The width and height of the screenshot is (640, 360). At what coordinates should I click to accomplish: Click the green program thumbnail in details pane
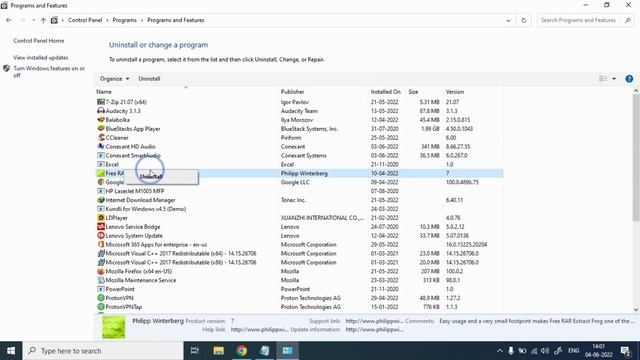coord(113,327)
